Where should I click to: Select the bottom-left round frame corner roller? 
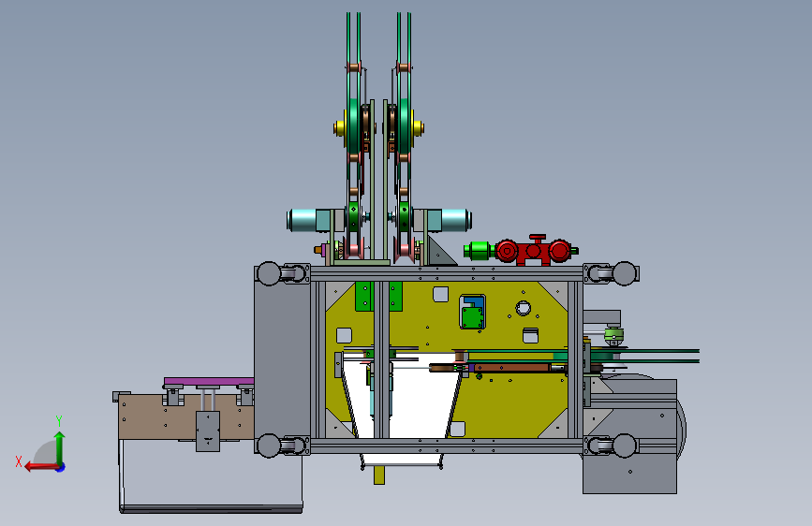coord(269,446)
